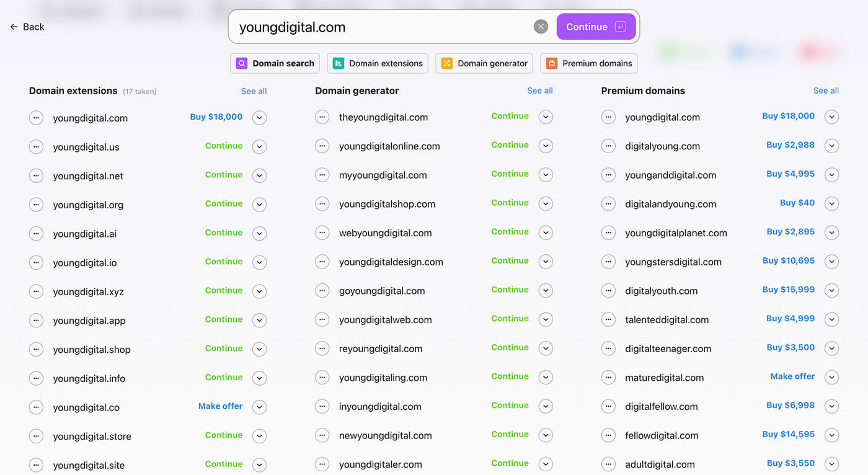Open options icon for younganddigital.com
The height and width of the screenshot is (475, 868).
pyautogui.click(x=608, y=175)
